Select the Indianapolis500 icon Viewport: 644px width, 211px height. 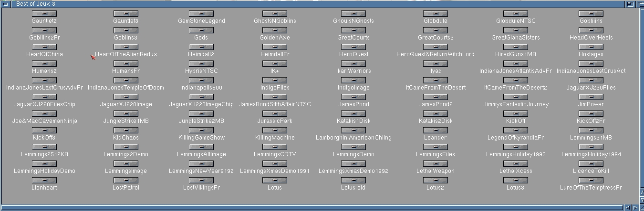click(201, 80)
